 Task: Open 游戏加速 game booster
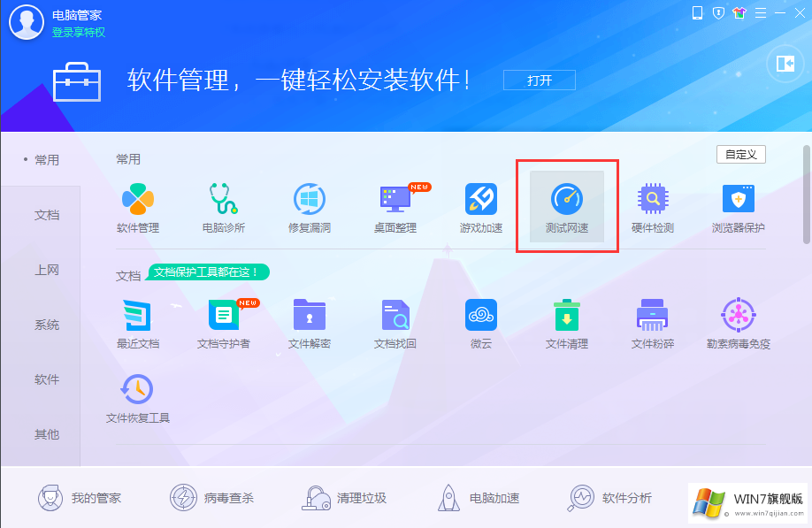click(x=481, y=199)
